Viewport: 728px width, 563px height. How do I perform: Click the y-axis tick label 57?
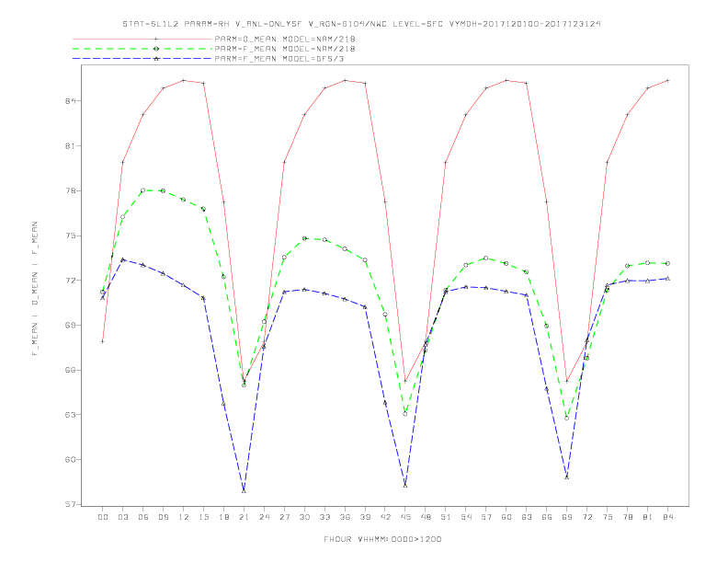[71, 504]
